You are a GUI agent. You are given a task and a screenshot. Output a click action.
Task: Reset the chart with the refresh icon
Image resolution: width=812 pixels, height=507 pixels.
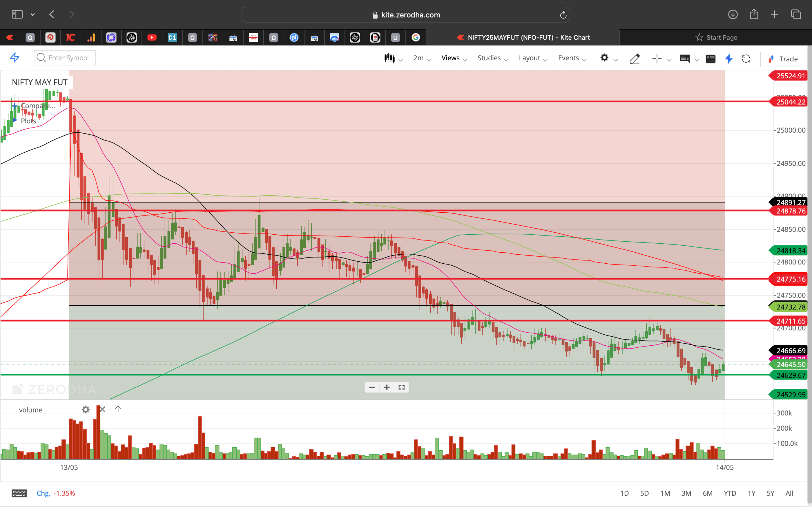(746, 59)
